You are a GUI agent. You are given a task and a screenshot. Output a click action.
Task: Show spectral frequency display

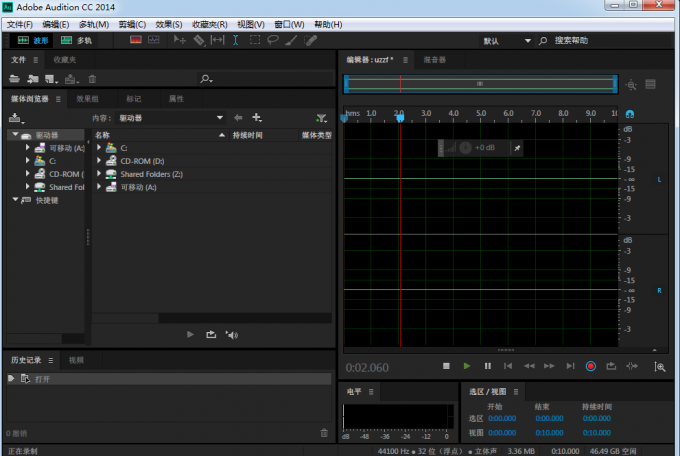136,40
